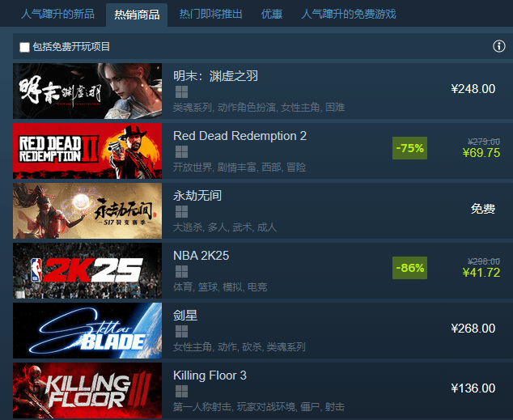Click Windows platform icon under 永劫无间
This screenshot has height=420, width=513.
click(181, 212)
